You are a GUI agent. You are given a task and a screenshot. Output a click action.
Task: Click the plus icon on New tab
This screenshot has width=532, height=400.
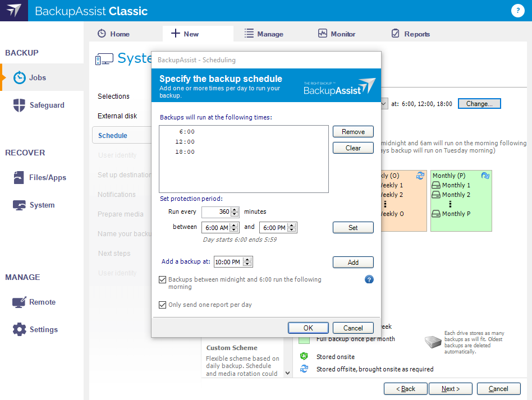tap(176, 33)
